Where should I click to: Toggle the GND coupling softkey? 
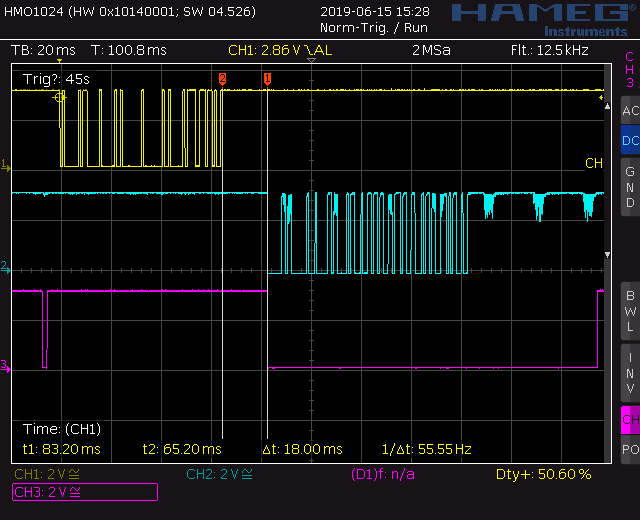629,187
